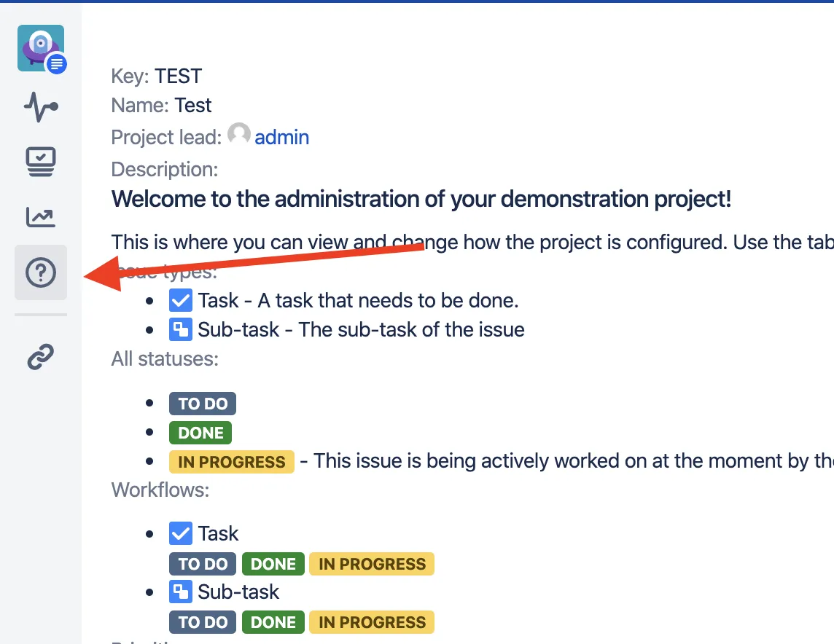The width and height of the screenshot is (834, 644).
Task: Click the 'Welcome to the administration' heading
Action: point(421,200)
